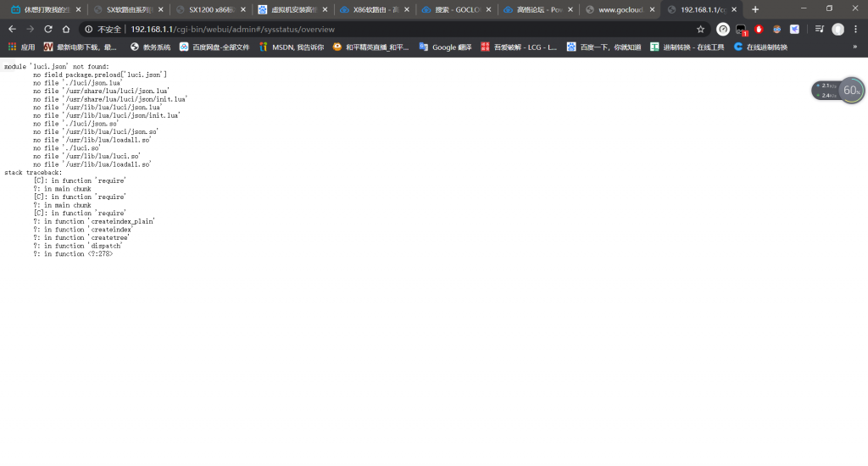Open the 应用 apps shortcut

pos(21,47)
